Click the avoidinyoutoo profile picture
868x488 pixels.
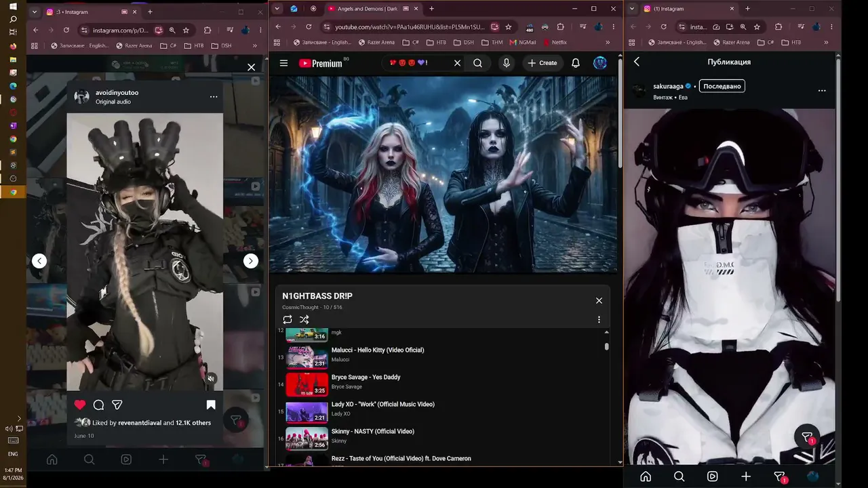(81, 96)
